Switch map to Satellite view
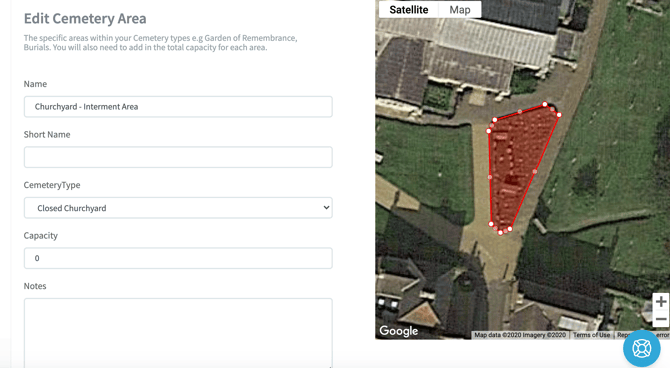670x368 pixels. coord(408,9)
